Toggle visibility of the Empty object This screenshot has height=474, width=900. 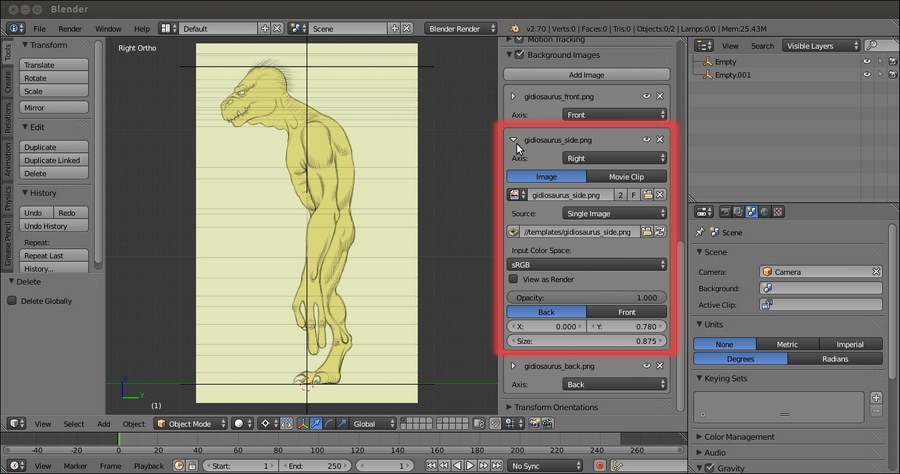[x=867, y=61]
